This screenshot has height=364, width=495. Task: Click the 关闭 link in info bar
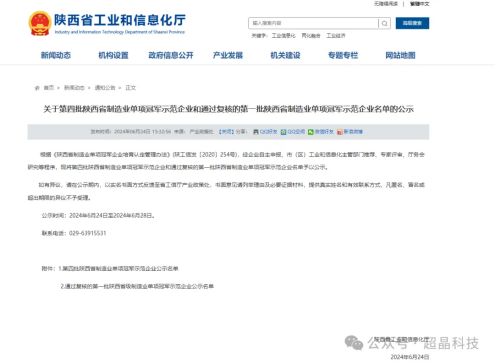[226, 132]
